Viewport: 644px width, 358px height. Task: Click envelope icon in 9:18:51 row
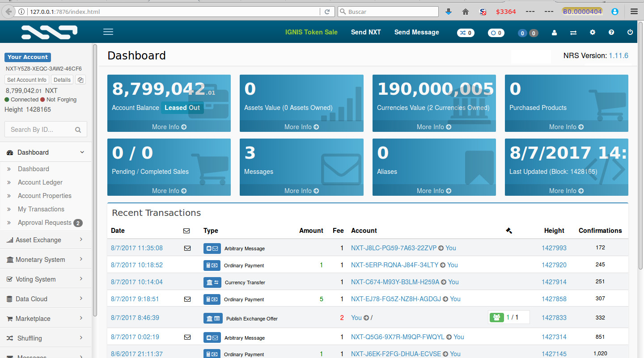[187, 299]
